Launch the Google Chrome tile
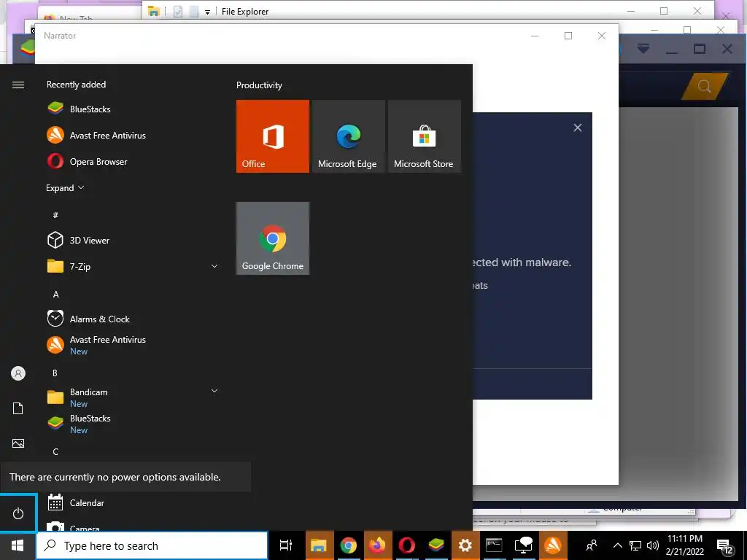This screenshot has width=747, height=560. coord(273,238)
